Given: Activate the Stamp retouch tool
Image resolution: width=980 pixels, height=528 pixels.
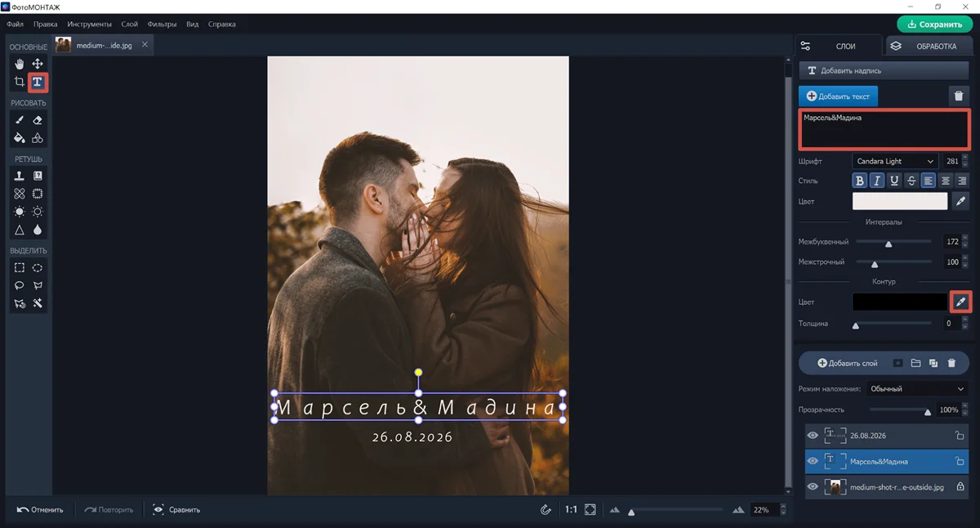Looking at the screenshot, I should [20, 176].
